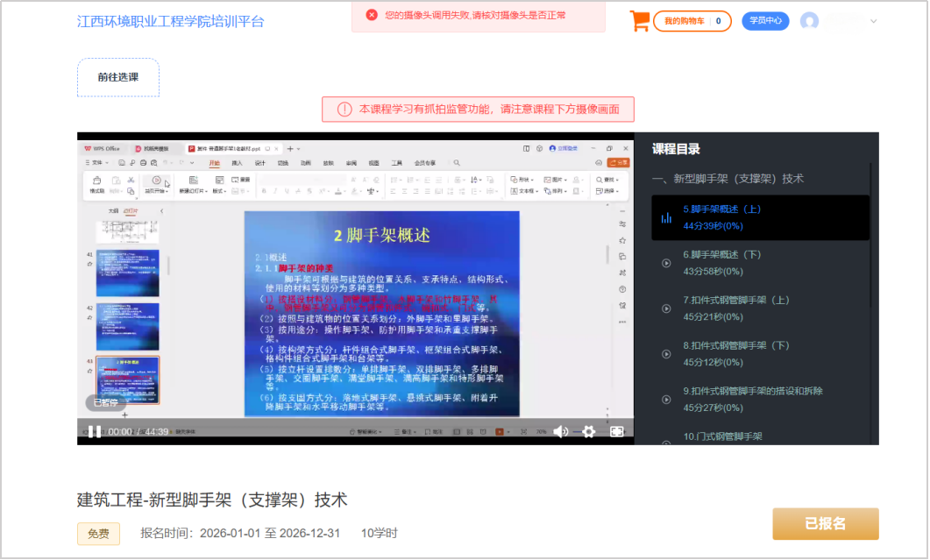Collapse section 一、新型脚手架（支撑架）技术
The width and height of the screenshot is (930, 560).
[x=728, y=179]
